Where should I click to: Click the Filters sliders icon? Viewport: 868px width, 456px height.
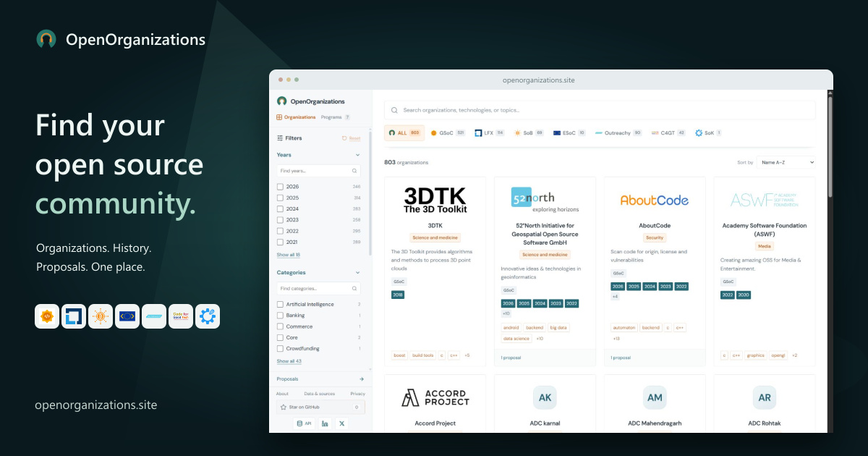click(280, 138)
